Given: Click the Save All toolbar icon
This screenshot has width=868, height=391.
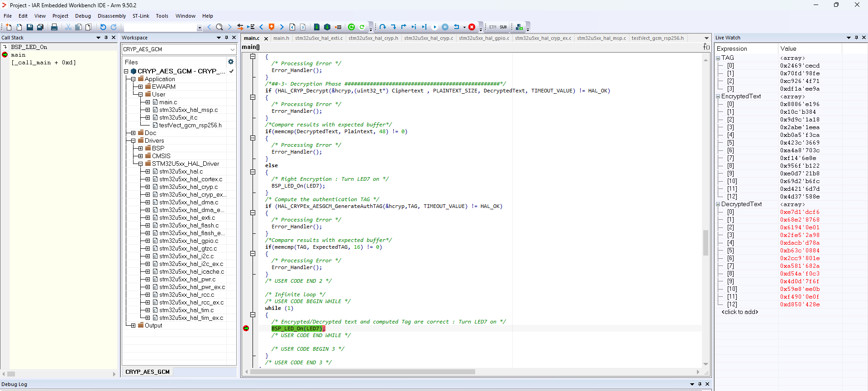Looking at the screenshot, I should 40,27.
